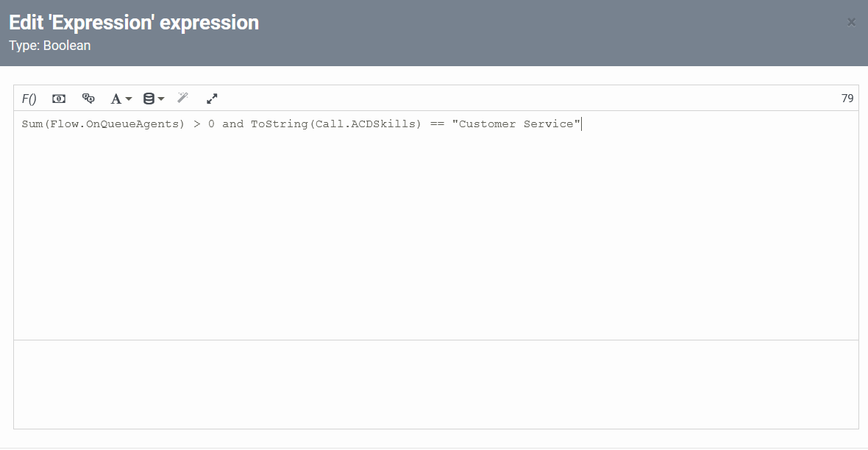Click the language translation icon
The image size is (868, 450).
pyautogui.click(x=88, y=99)
